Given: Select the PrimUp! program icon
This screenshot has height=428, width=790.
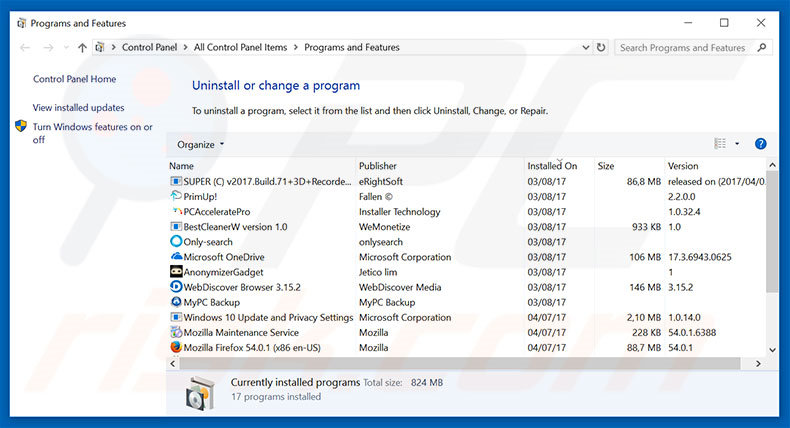Looking at the screenshot, I should pos(176,196).
